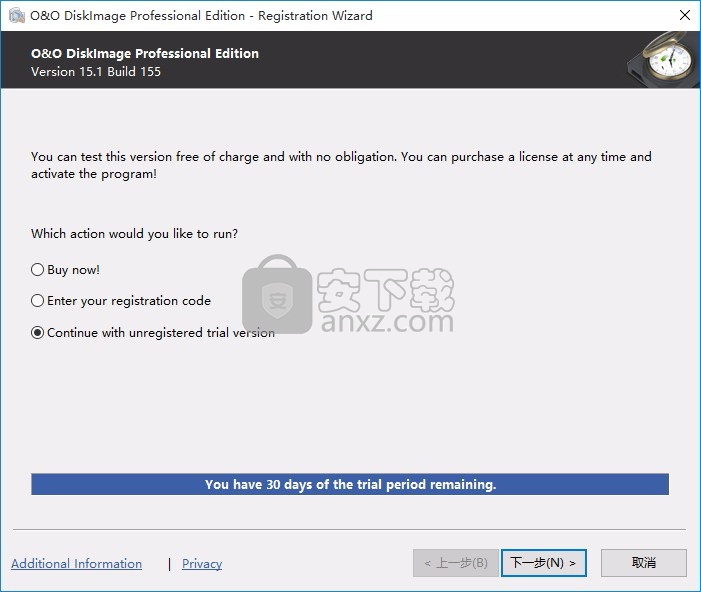Click the DiskImage clock logo in header
The height and width of the screenshot is (592, 701).
click(665, 59)
